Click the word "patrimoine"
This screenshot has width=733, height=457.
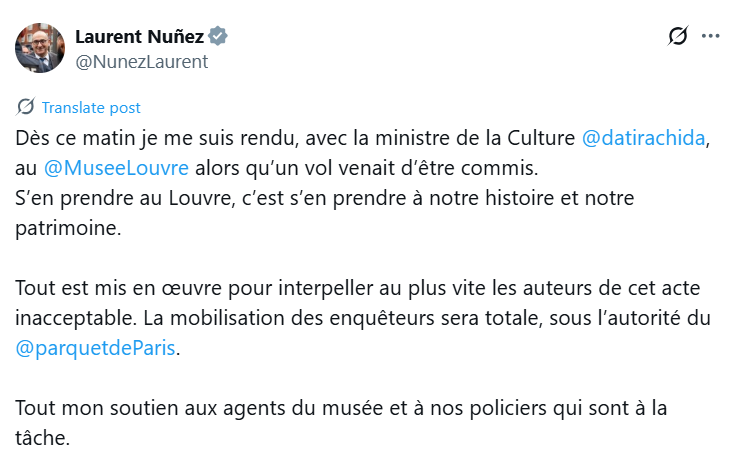point(68,226)
